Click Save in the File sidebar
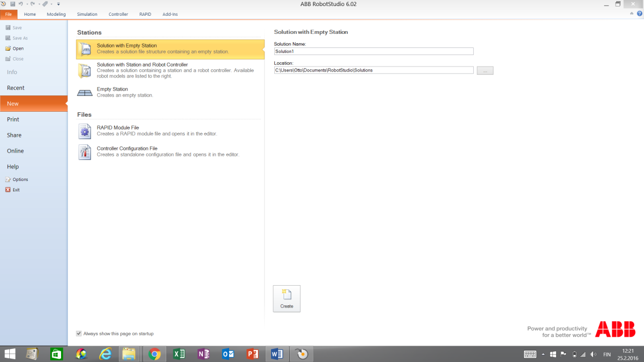This screenshot has height=362, width=644. [x=14, y=27]
